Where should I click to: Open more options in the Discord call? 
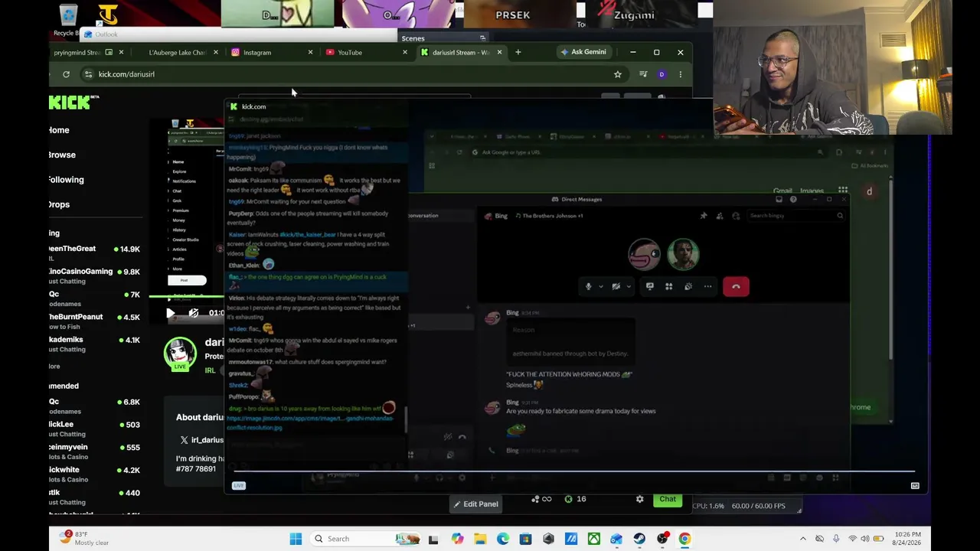coord(707,286)
